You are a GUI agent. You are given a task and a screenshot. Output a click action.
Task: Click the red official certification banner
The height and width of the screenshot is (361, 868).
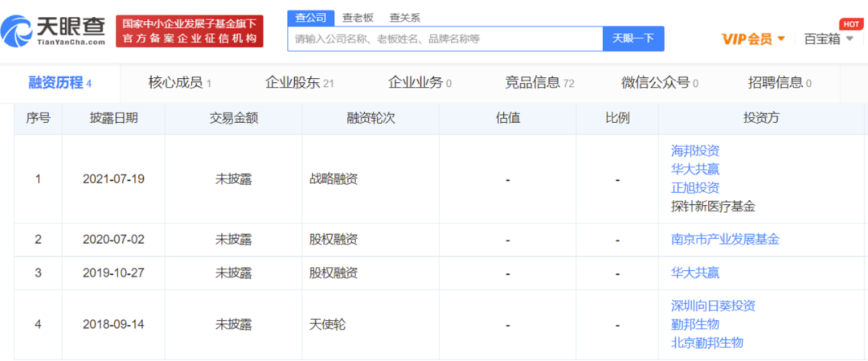click(x=189, y=31)
